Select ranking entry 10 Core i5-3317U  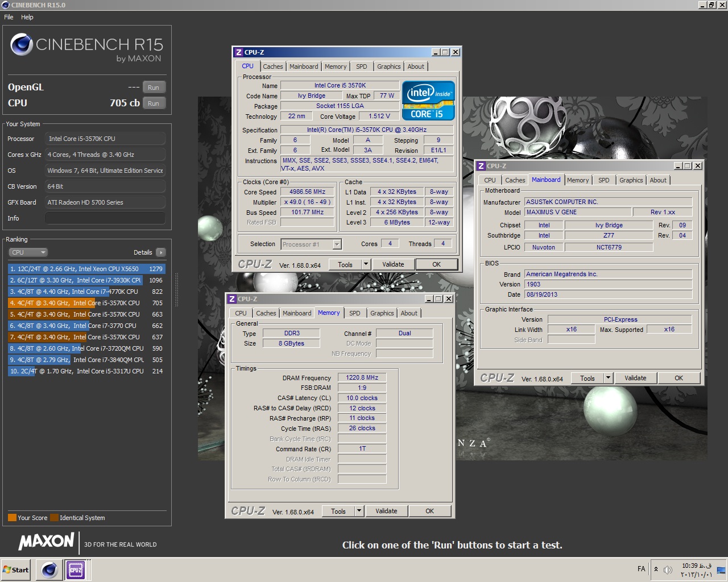tap(86, 371)
